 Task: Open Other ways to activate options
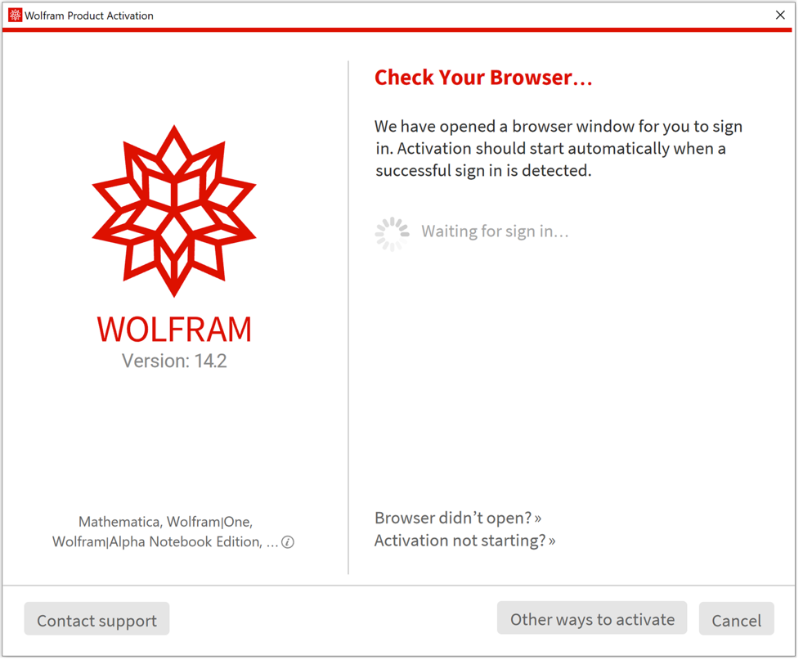(591, 618)
